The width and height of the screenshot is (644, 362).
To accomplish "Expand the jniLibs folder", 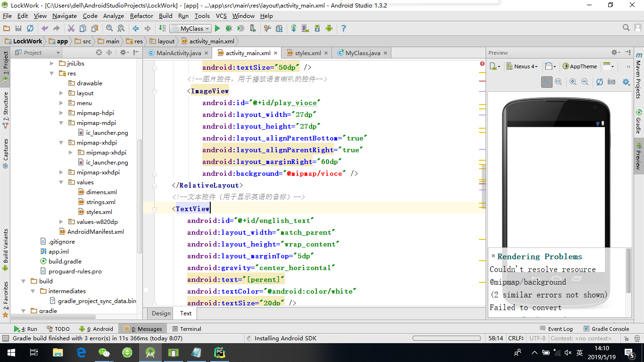I will click(x=52, y=64).
